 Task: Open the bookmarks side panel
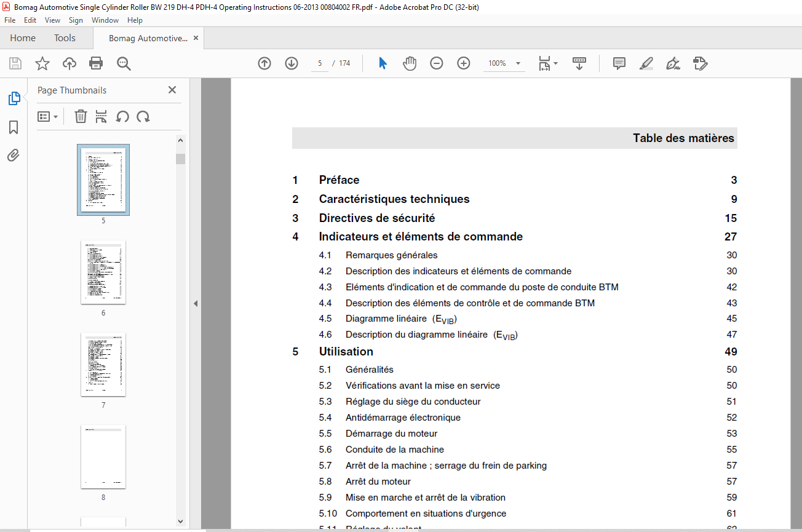(x=14, y=127)
